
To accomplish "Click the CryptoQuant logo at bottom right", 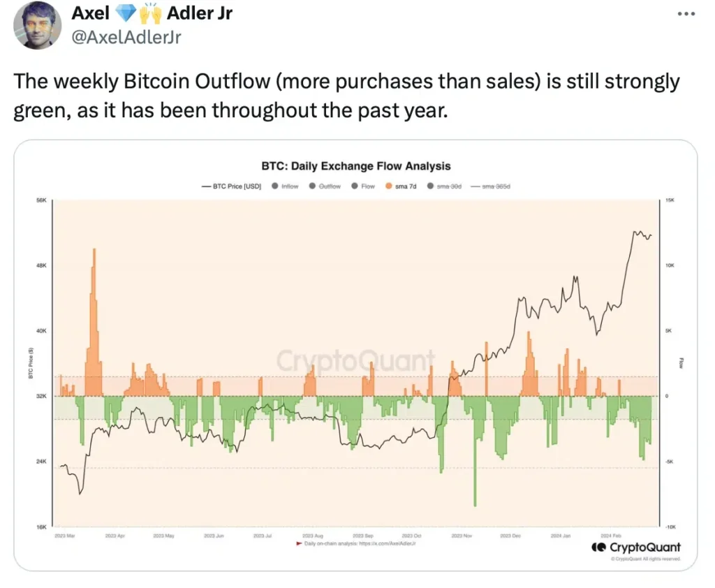I will [x=635, y=547].
